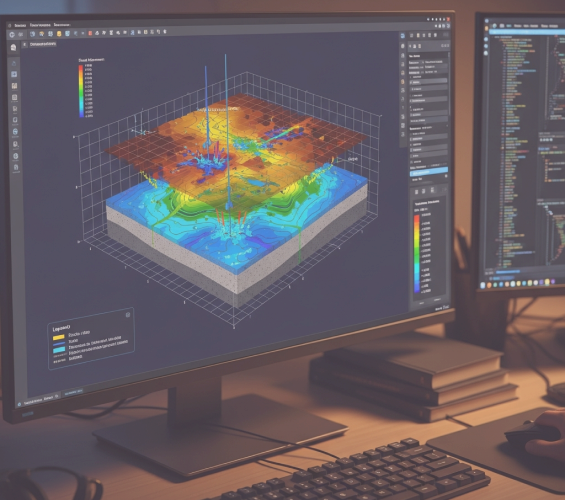Click the pin icon on the legend box
This screenshot has width=565, height=500.
coord(128,315)
